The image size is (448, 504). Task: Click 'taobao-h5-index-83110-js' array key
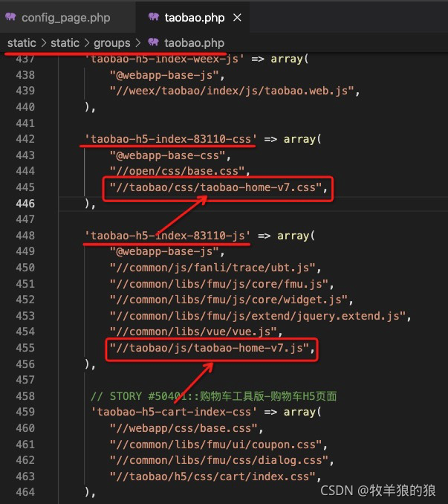[x=167, y=236]
